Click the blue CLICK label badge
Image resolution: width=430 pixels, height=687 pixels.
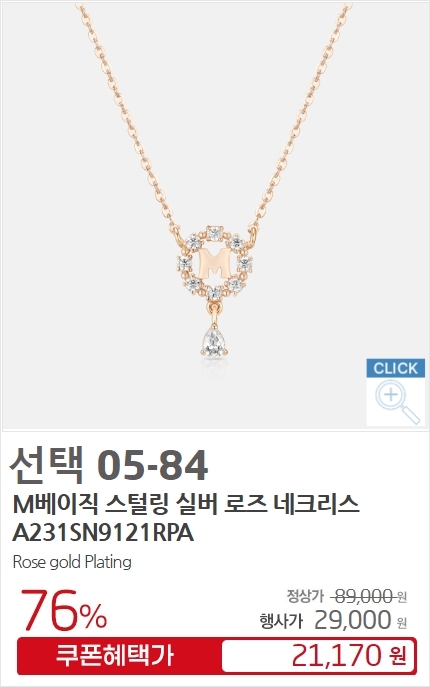[395, 368]
